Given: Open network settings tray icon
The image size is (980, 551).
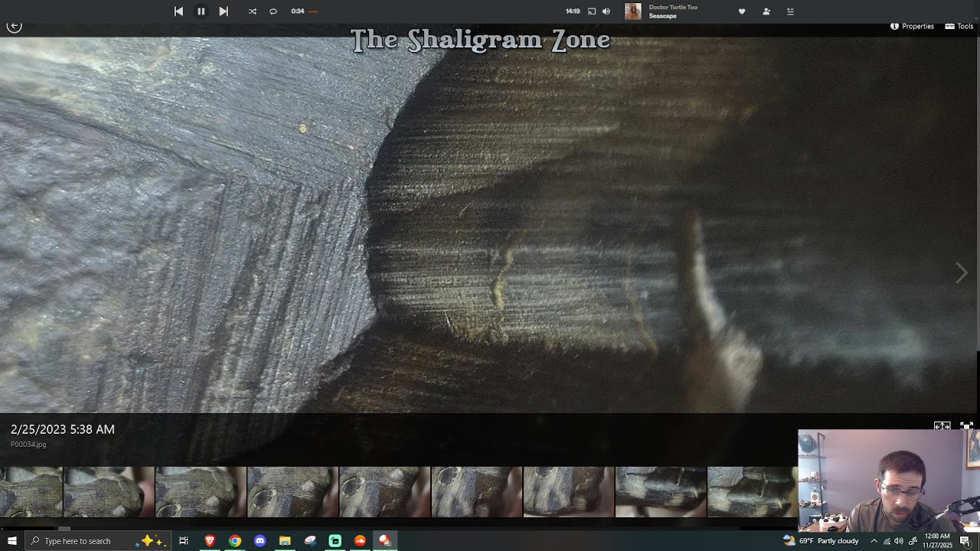Looking at the screenshot, I should [887, 541].
